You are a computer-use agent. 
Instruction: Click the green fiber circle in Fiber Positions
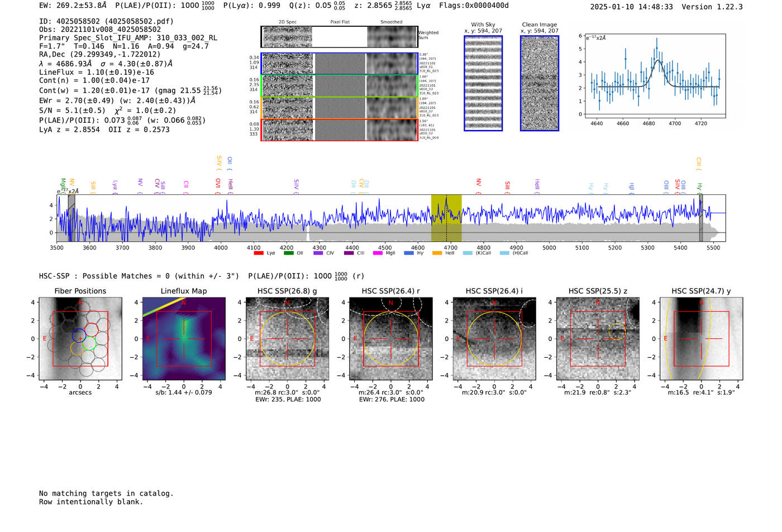point(89,343)
